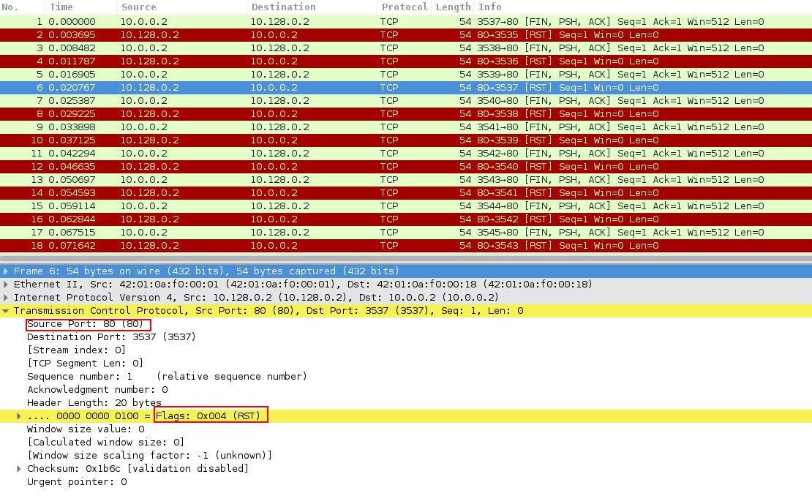Sort packets by the Time column header
The height and width of the screenshot is (504, 812).
[x=80, y=7]
